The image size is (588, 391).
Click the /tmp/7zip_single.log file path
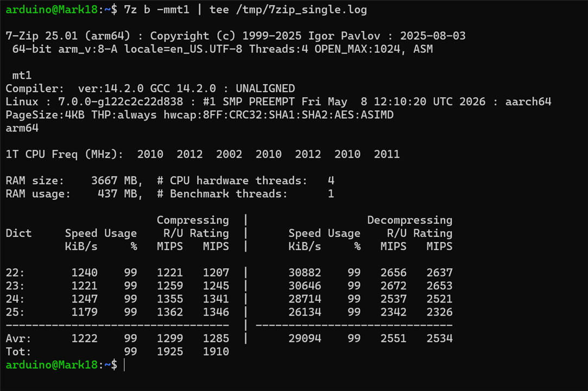point(301,10)
